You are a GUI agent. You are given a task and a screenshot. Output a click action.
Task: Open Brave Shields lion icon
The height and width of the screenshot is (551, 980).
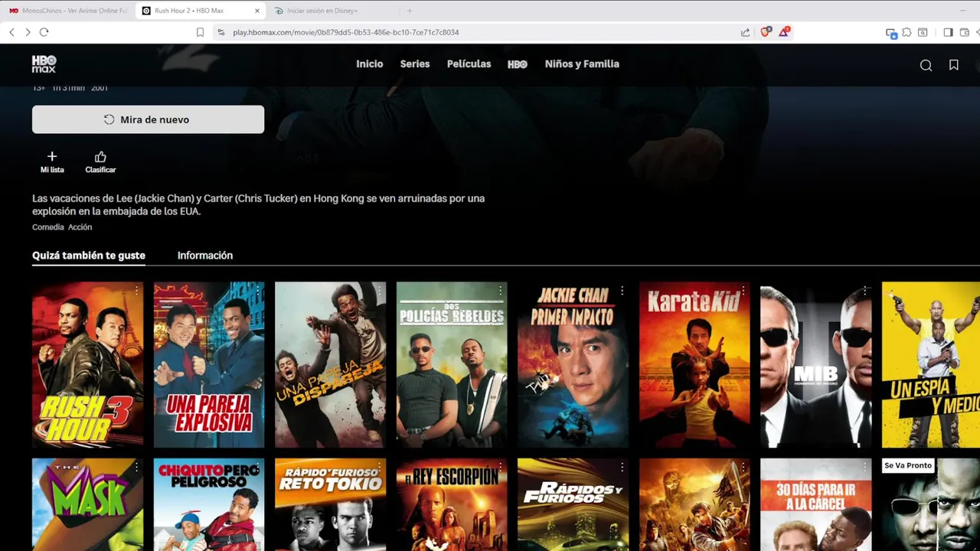coord(766,32)
